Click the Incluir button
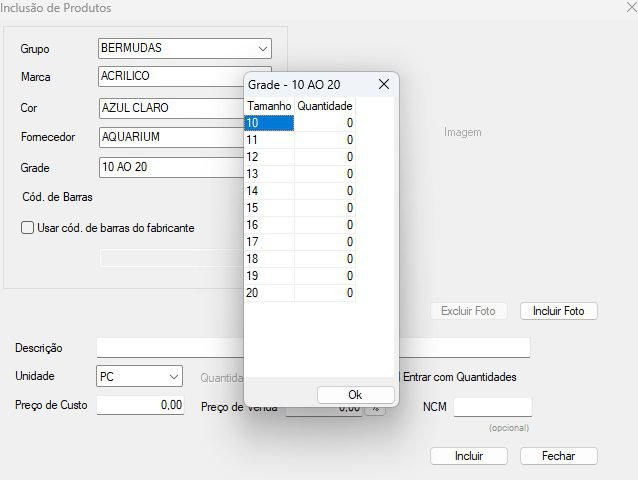Viewport: 638px width, 480px height. coord(469,456)
